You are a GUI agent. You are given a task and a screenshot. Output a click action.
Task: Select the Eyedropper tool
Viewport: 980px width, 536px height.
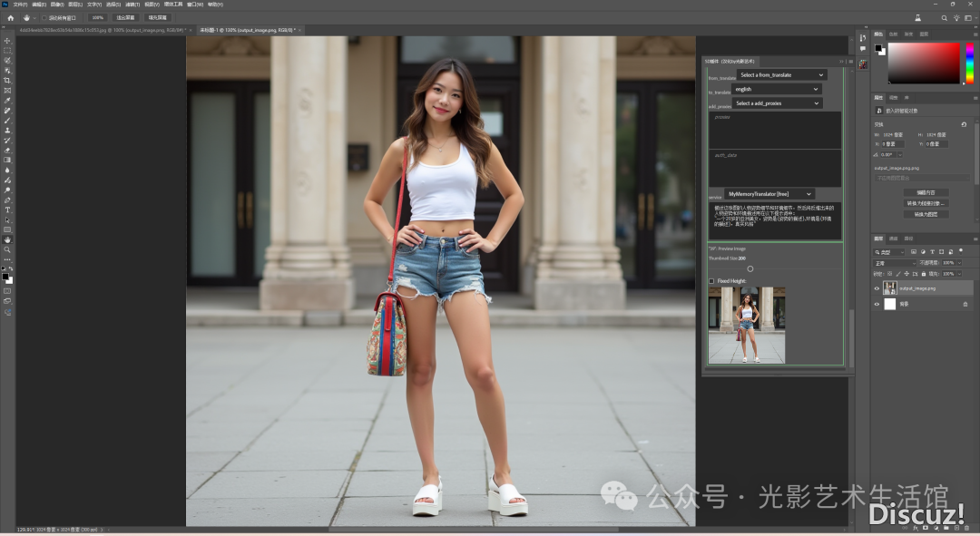7,101
